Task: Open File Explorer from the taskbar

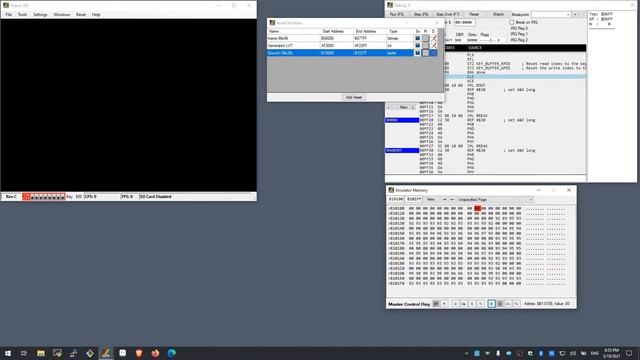Action: pos(41,353)
